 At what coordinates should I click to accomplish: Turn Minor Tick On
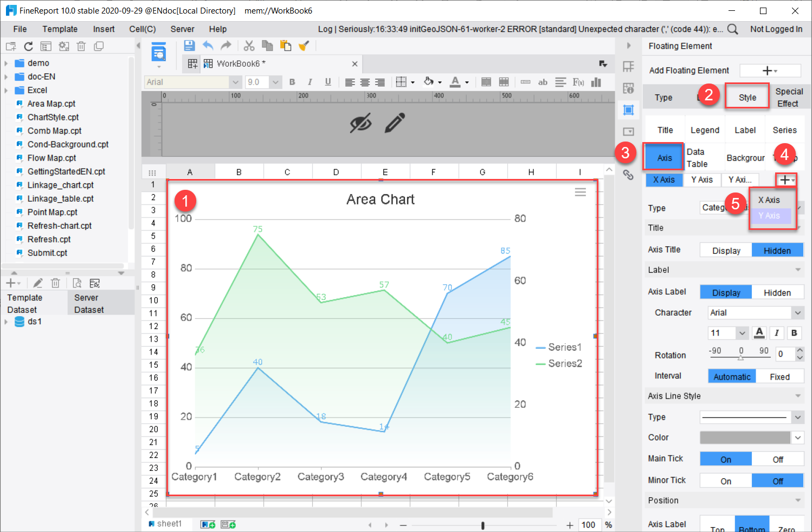click(x=726, y=481)
